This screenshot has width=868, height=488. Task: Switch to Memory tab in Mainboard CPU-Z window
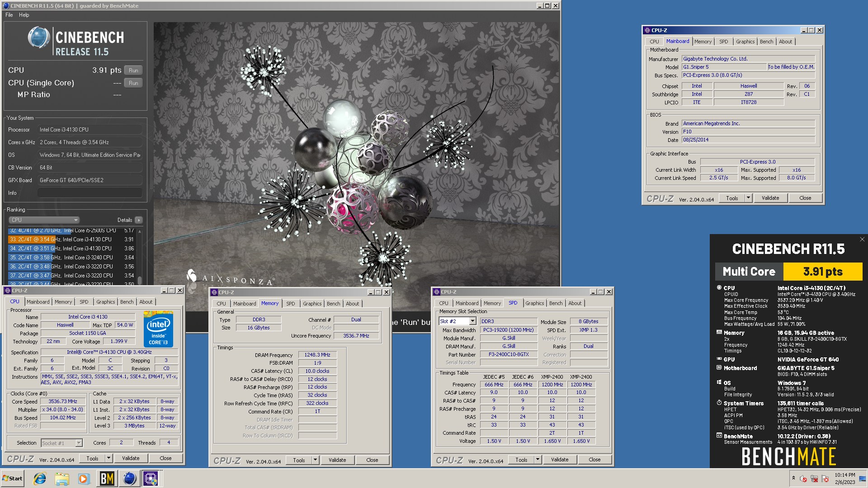(703, 42)
